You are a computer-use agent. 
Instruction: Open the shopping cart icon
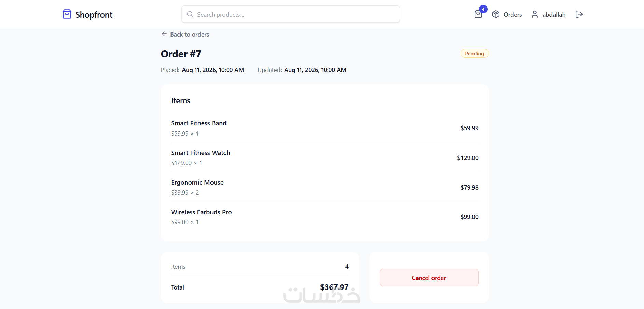pyautogui.click(x=478, y=14)
